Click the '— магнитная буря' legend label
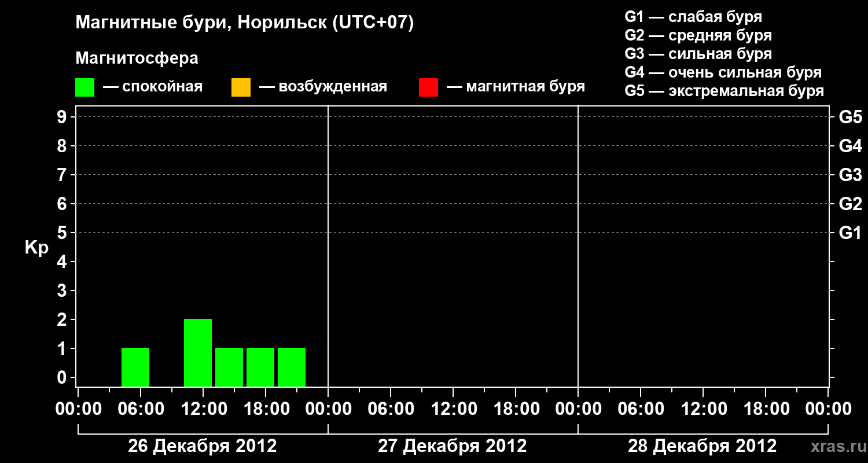The image size is (868, 463). point(516,87)
